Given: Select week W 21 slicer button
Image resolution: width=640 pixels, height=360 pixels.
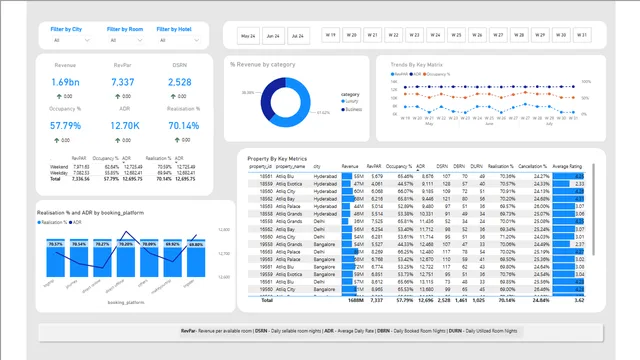Looking at the screenshot, I should click(372, 35).
